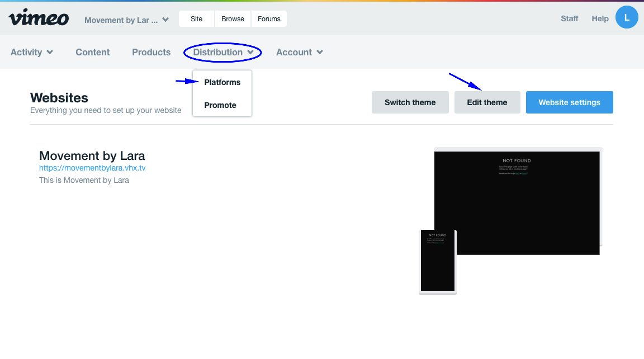Viewport: 644px width, 359px height.
Task: Go to the Products tab
Action: (x=151, y=52)
